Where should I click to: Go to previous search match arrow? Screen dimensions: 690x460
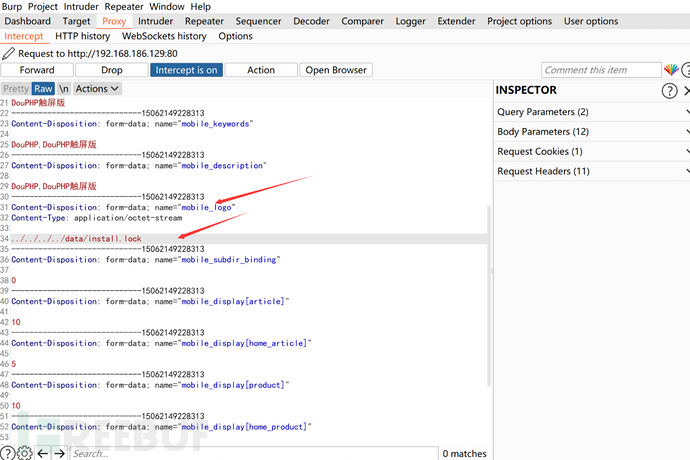click(42, 453)
